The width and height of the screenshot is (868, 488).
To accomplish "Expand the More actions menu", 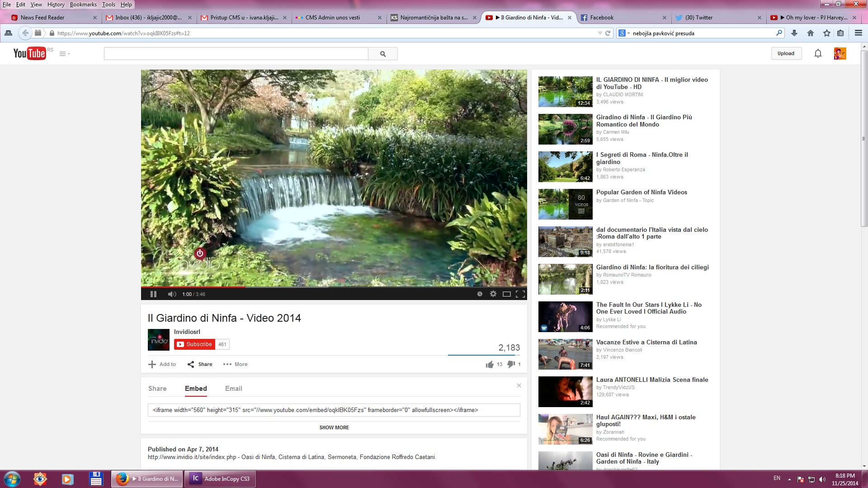I will coord(236,364).
